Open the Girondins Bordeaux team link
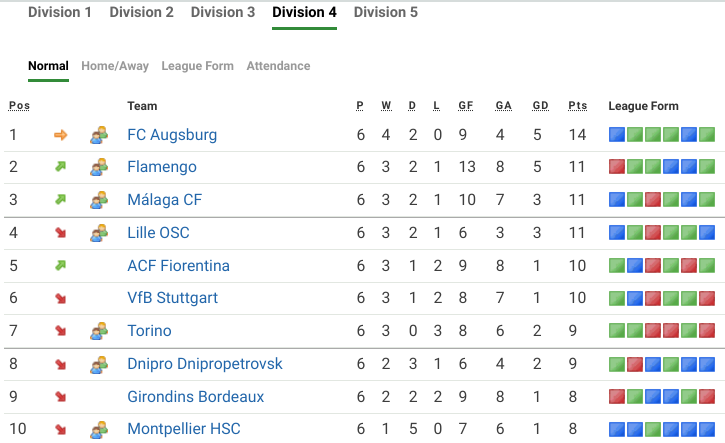Image resolution: width=725 pixels, height=443 pixels. 196,397
